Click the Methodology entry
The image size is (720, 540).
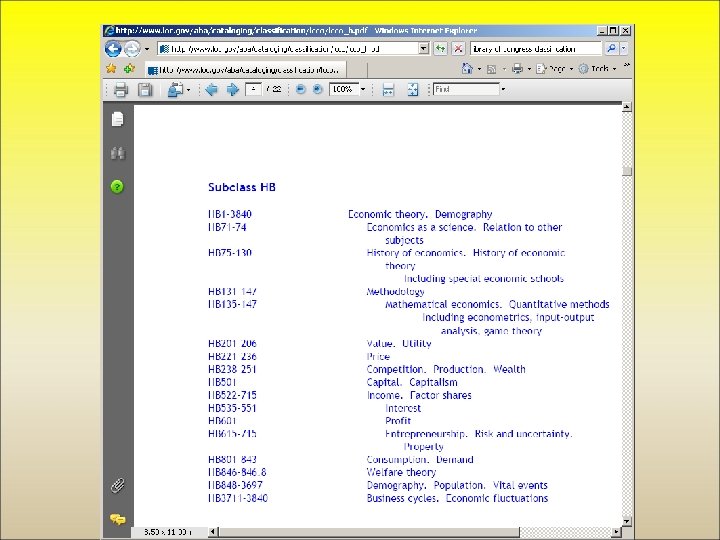[395, 291]
